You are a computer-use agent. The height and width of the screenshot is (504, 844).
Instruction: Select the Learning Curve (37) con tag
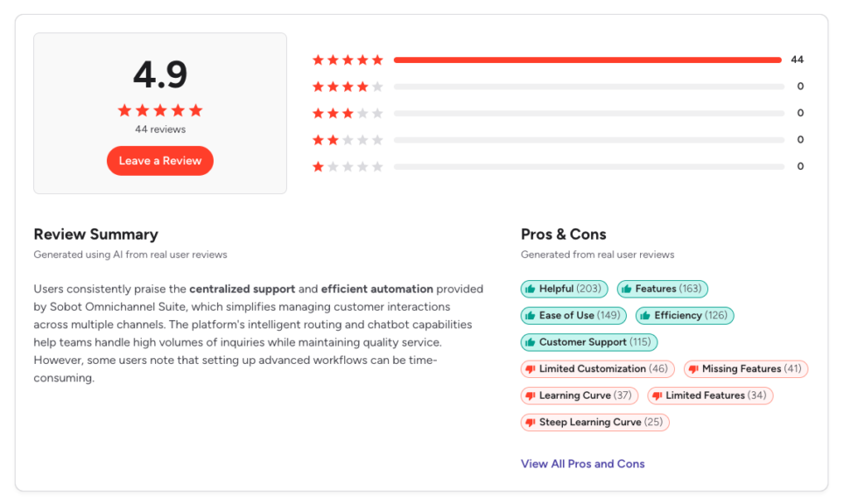point(580,395)
